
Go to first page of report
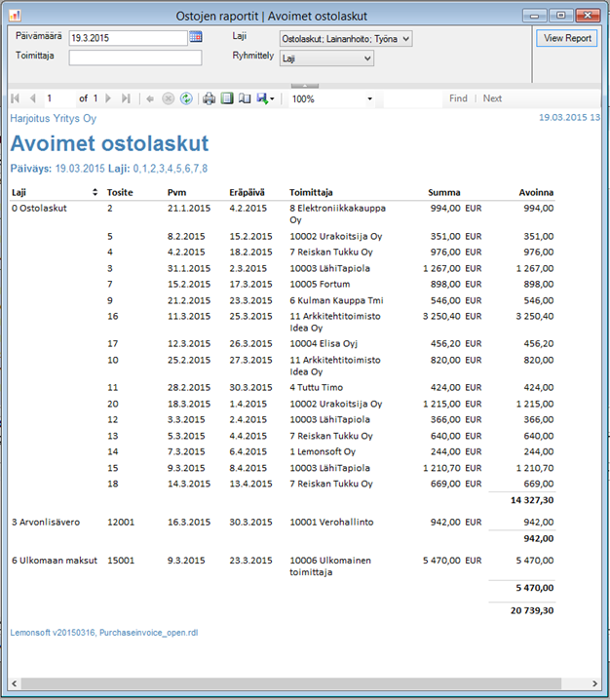pyautogui.click(x=16, y=98)
